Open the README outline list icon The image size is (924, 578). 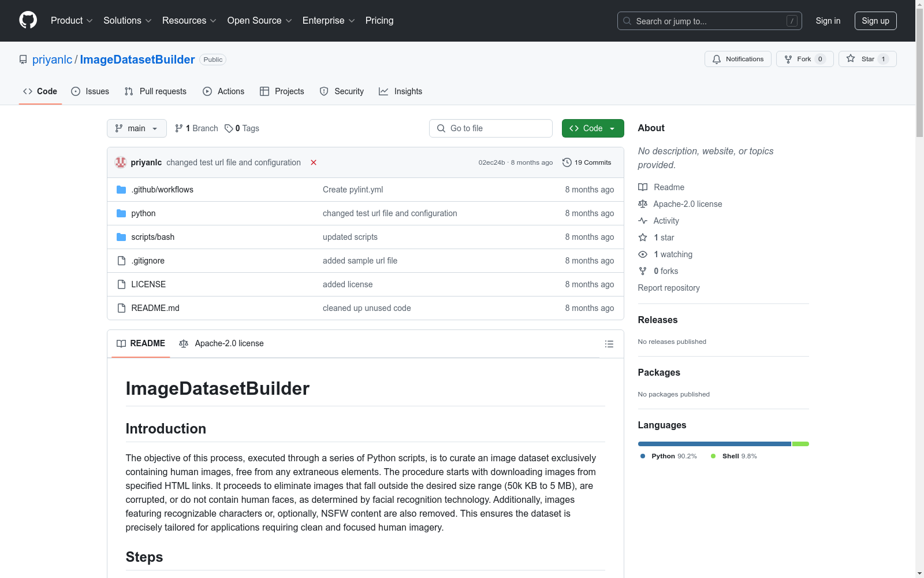609,344
